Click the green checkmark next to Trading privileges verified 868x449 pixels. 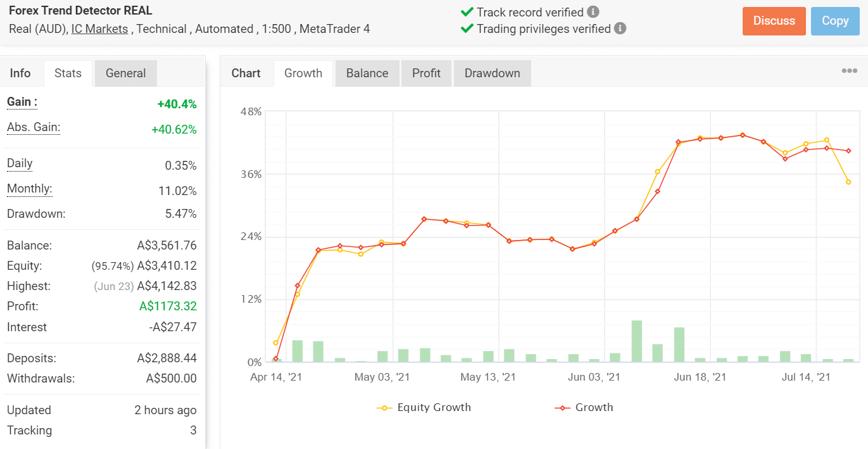point(467,28)
